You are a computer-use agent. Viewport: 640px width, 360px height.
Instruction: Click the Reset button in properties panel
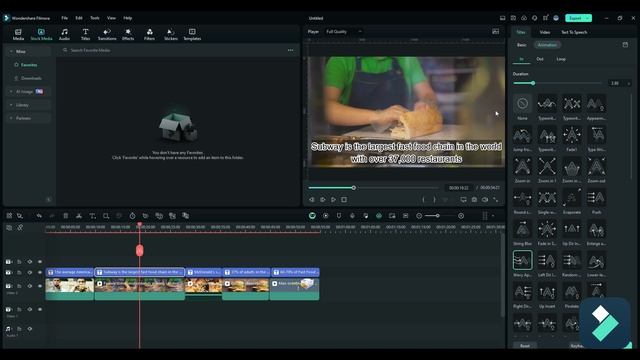click(525, 345)
